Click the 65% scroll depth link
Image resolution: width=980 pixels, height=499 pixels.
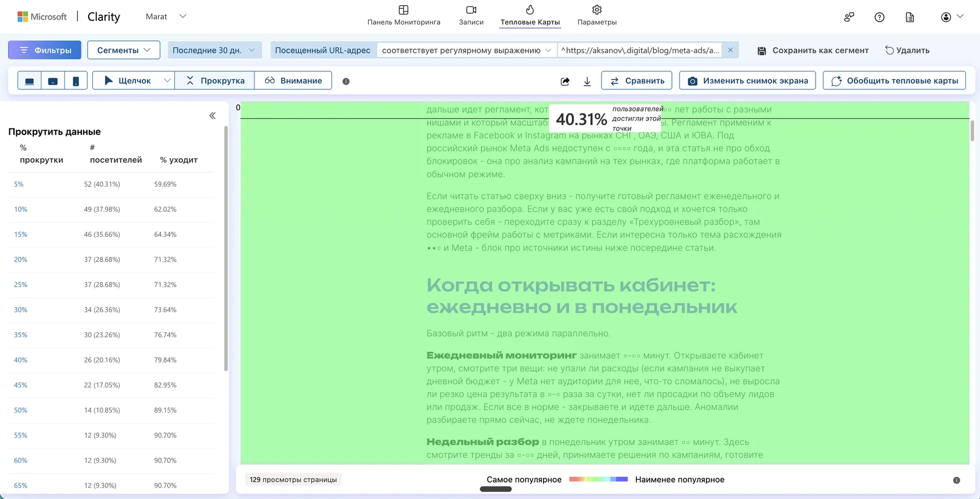click(x=20, y=486)
